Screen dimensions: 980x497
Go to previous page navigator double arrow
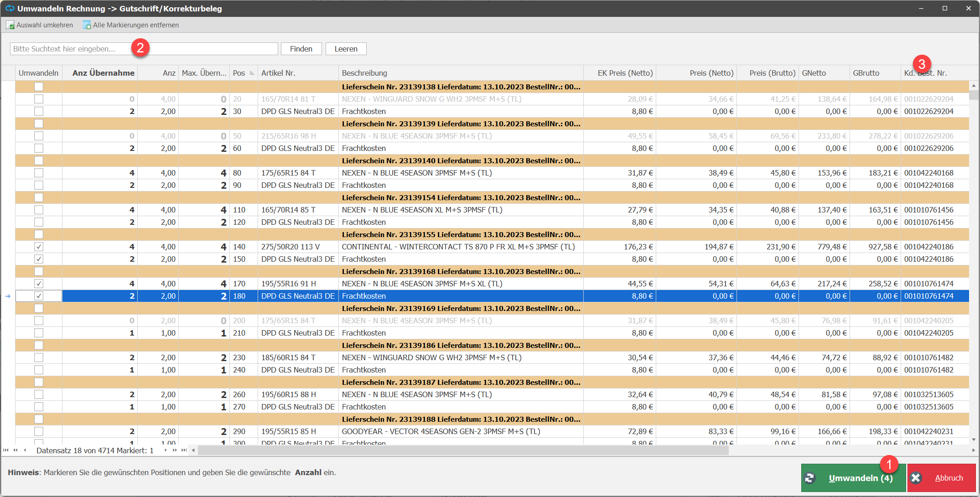[16, 450]
